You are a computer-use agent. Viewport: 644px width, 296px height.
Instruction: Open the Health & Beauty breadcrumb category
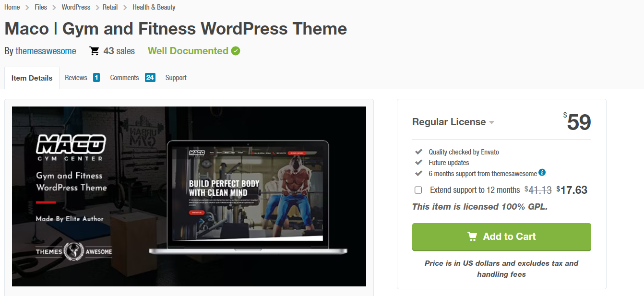(x=154, y=7)
